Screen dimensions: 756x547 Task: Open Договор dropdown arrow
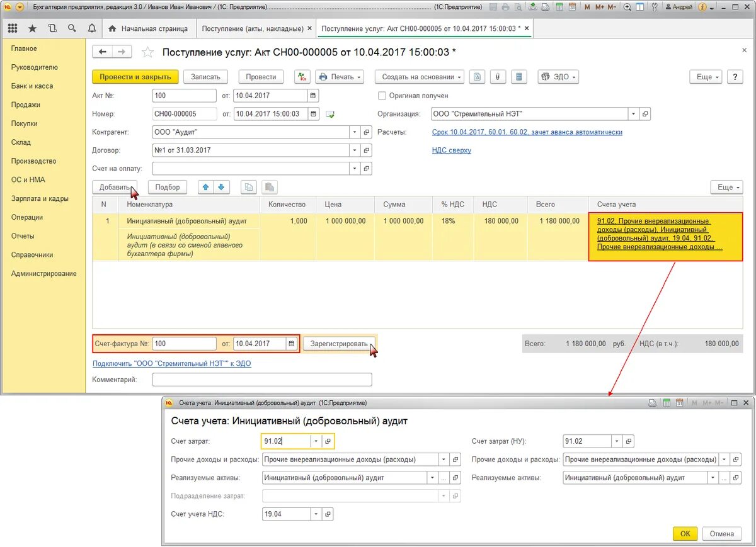[355, 150]
